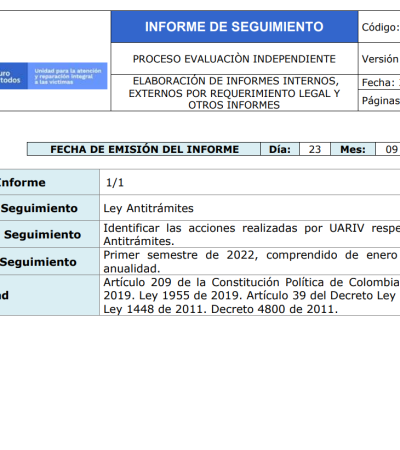The image size is (400, 450).
Task: Select the Ley Antitrámites text
Action: [148, 208]
